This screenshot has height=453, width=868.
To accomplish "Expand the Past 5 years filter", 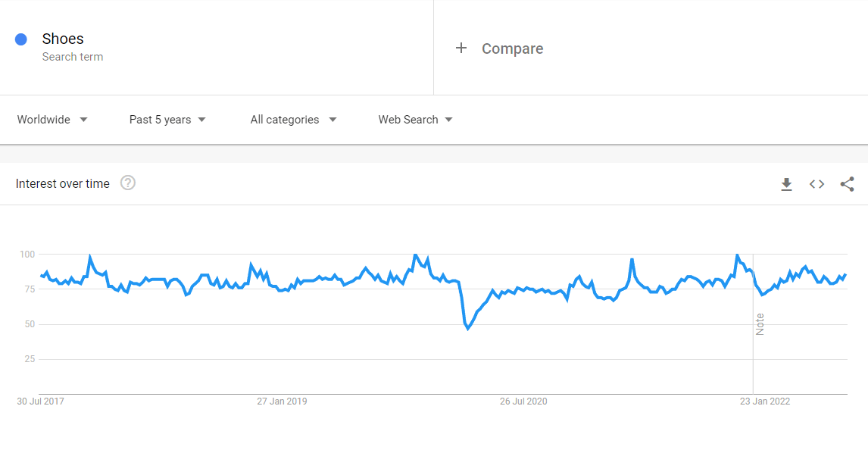I will [x=167, y=120].
